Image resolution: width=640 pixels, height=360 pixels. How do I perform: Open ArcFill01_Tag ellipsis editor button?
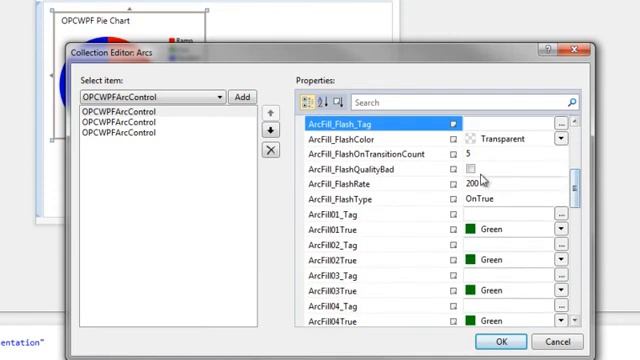(561, 214)
